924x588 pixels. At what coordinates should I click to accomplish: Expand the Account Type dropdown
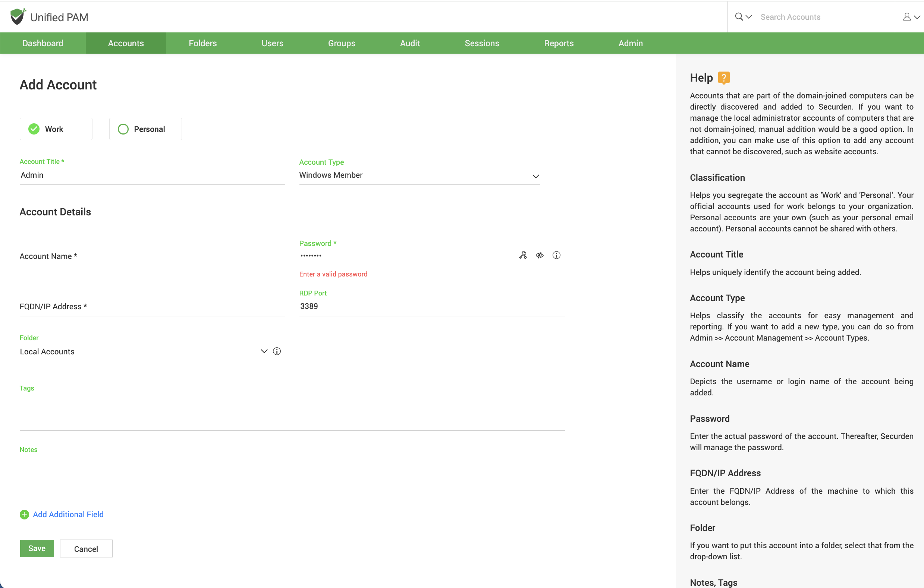pos(536,176)
